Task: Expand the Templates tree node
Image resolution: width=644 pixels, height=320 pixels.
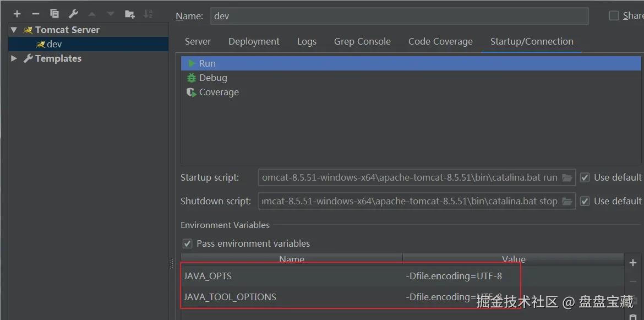Action: pos(14,58)
